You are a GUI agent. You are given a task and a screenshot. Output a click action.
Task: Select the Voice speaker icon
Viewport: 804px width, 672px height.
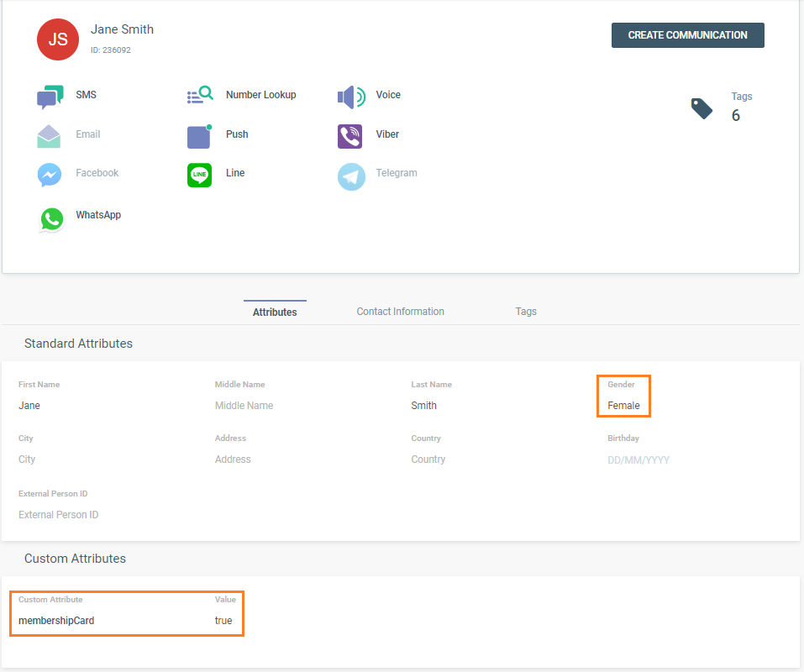350,97
